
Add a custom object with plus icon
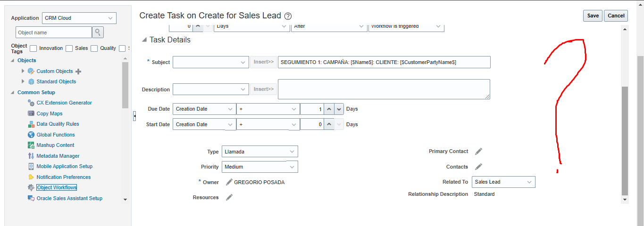(78, 72)
